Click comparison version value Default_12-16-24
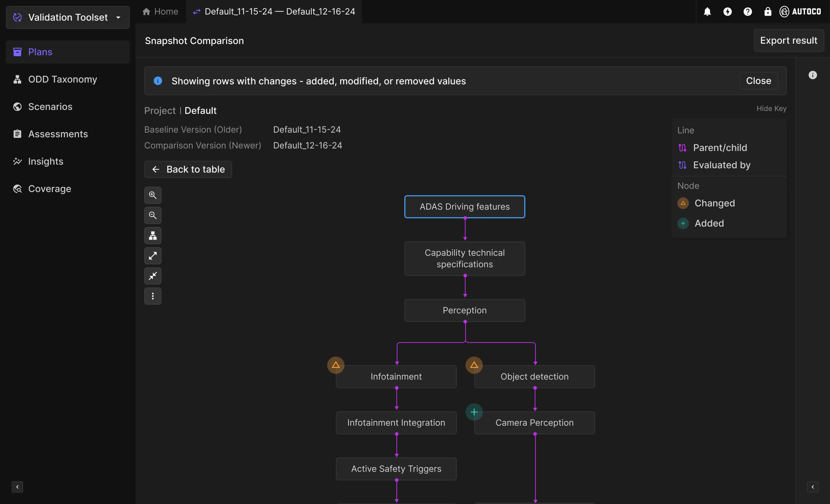 pyautogui.click(x=308, y=145)
